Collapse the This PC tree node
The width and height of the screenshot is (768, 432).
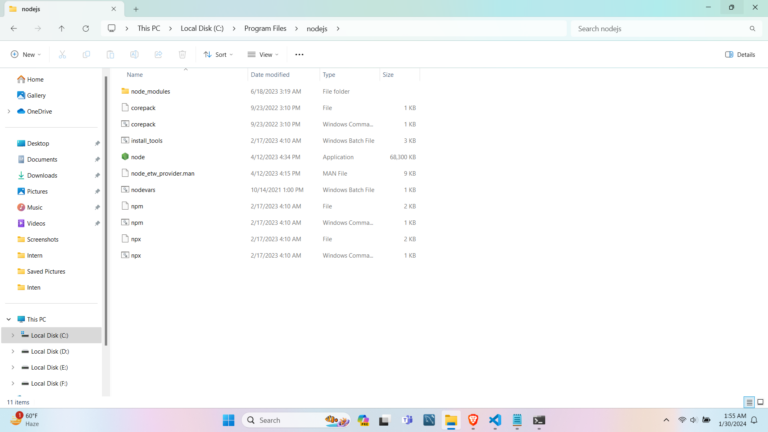[x=8, y=319]
